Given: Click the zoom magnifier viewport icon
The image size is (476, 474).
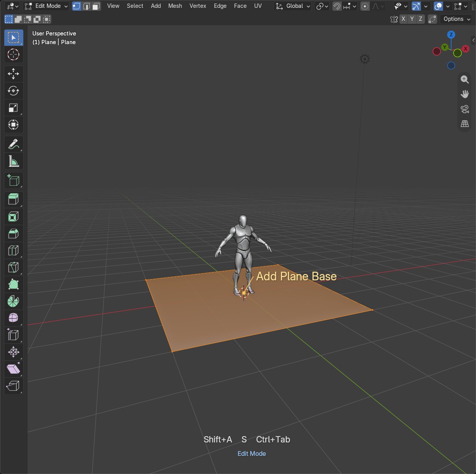Looking at the screenshot, I should tap(465, 79).
